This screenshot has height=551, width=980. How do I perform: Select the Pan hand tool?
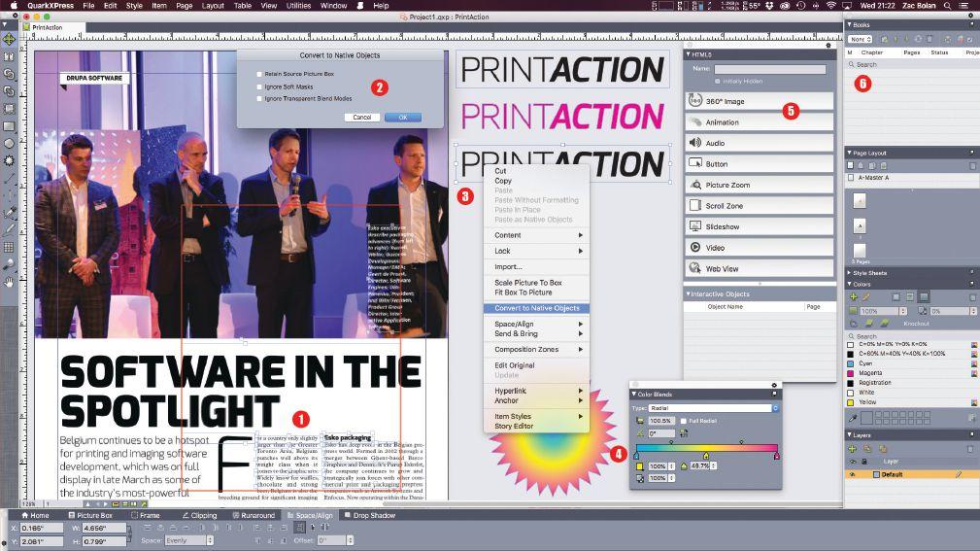[x=9, y=282]
